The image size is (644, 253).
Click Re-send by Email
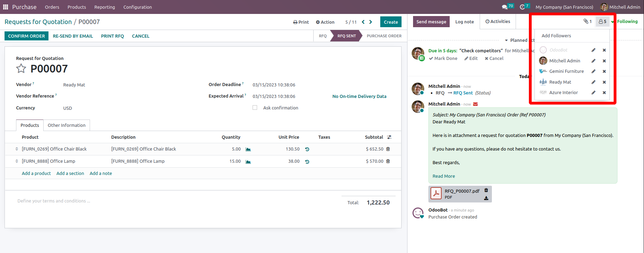pyautogui.click(x=73, y=36)
